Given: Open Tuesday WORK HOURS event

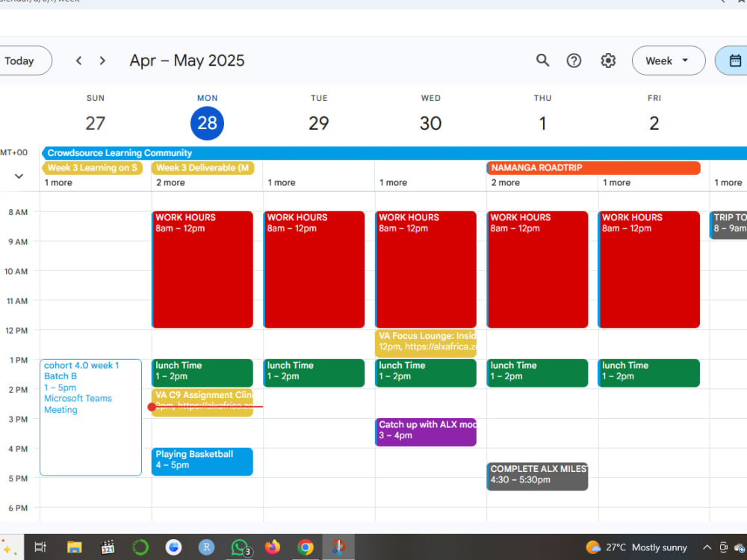Looking at the screenshot, I should 314,270.
